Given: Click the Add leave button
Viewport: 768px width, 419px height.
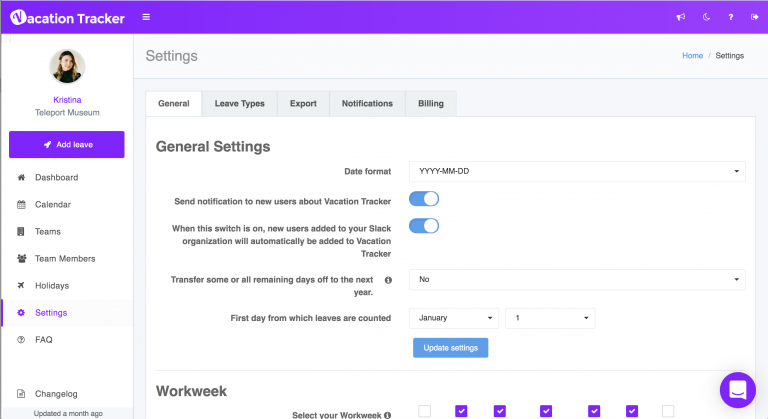Looking at the screenshot, I should tap(67, 145).
